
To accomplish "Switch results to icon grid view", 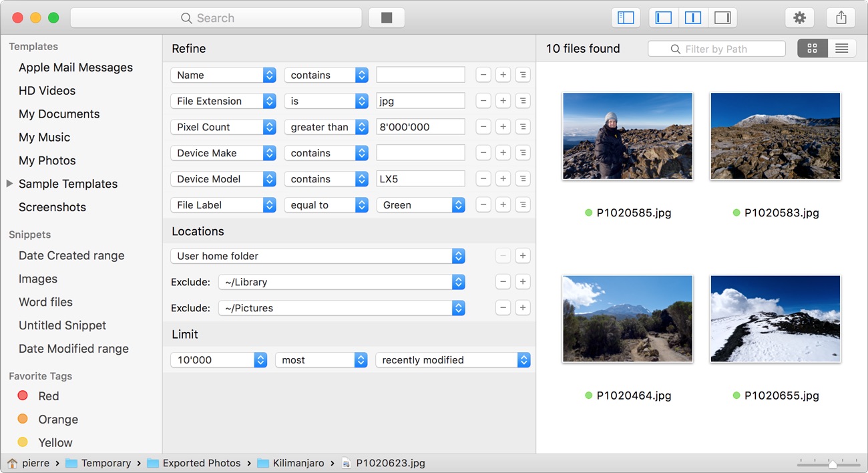I will (x=813, y=49).
